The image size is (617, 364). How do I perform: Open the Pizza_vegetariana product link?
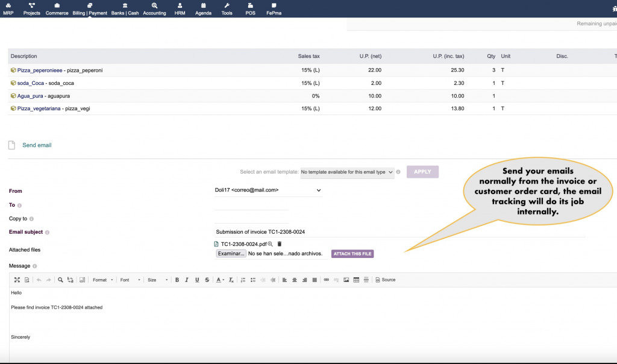coord(39,108)
